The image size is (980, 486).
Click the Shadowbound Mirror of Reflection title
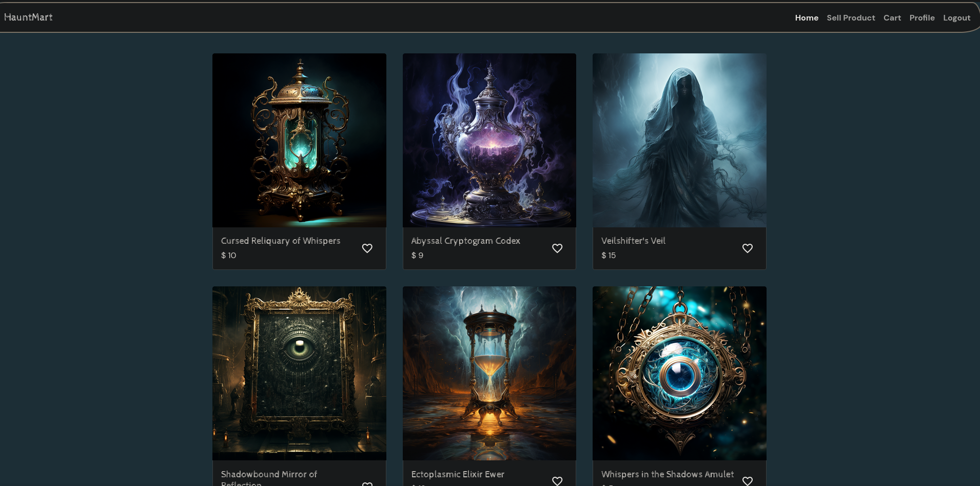click(269, 478)
